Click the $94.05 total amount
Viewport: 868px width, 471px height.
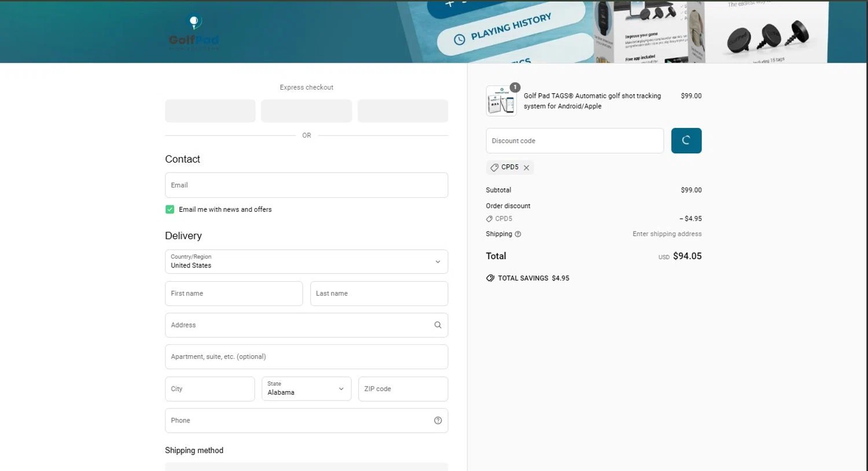pyautogui.click(x=687, y=256)
